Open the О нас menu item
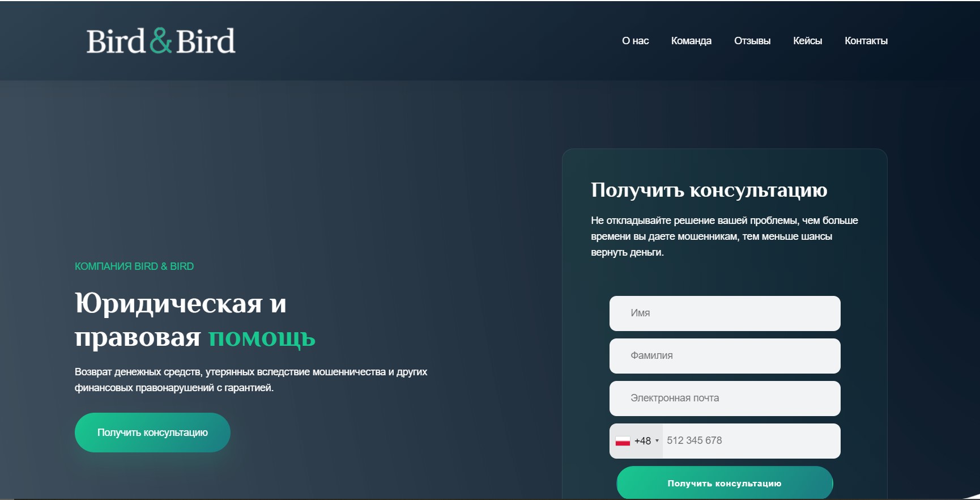The height and width of the screenshot is (500, 980). coord(635,41)
